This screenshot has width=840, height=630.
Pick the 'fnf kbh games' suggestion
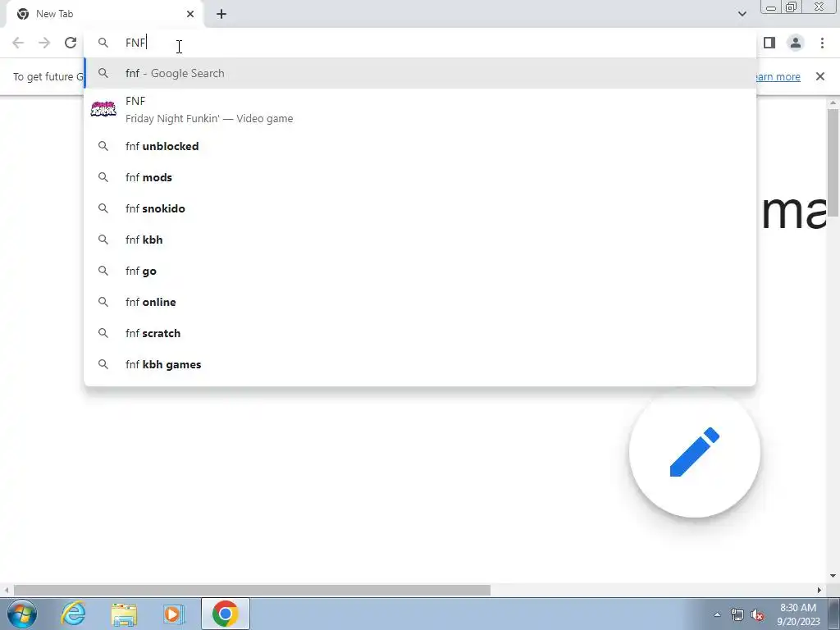(x=420, y=364)
